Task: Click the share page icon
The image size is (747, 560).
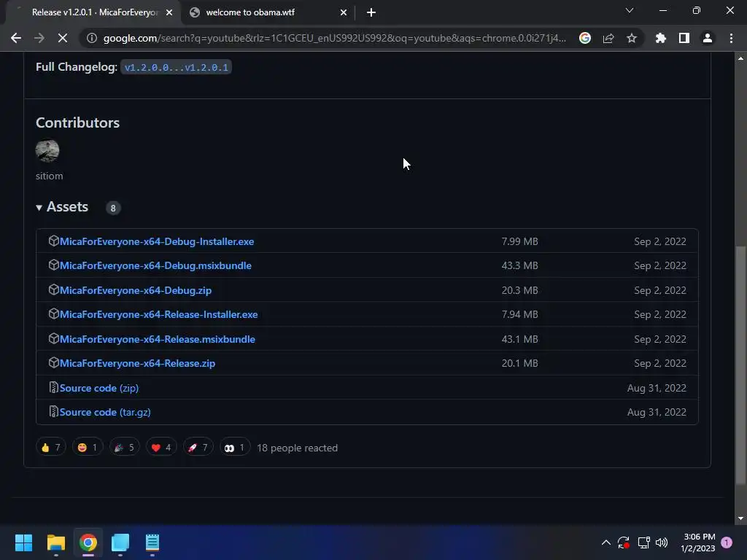Action: pos(608,38)
